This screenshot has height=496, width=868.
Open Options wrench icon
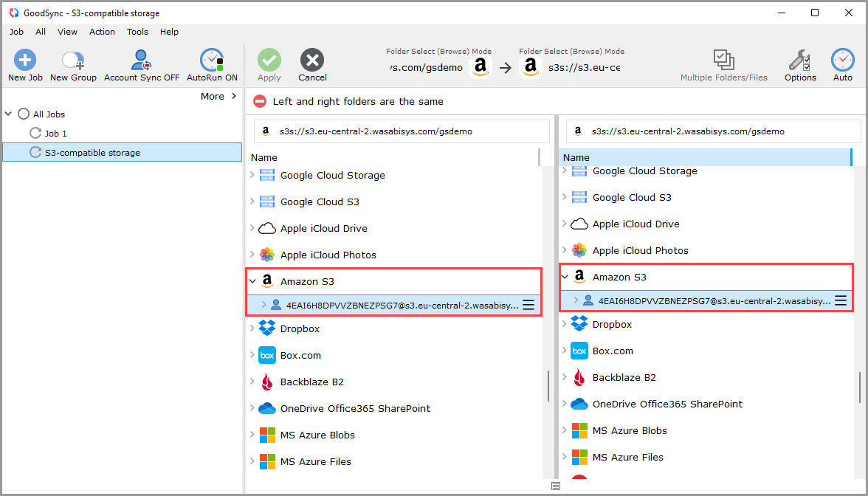coord(800,60)
